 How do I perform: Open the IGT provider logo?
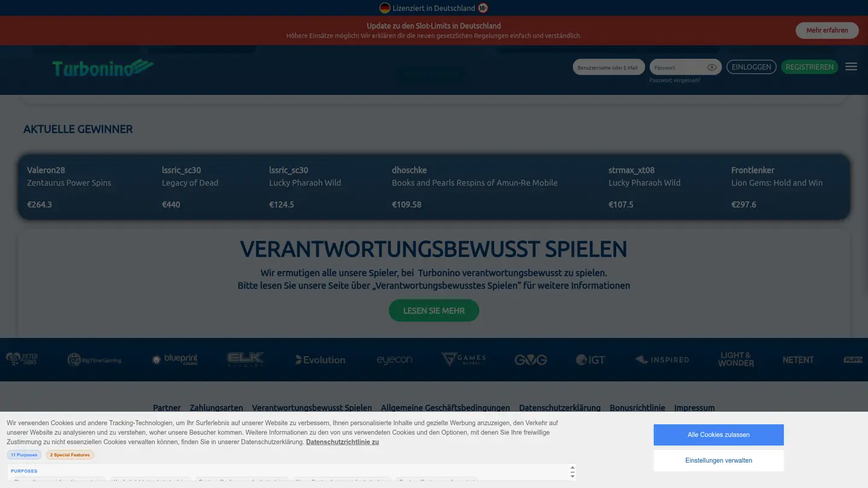590,360
